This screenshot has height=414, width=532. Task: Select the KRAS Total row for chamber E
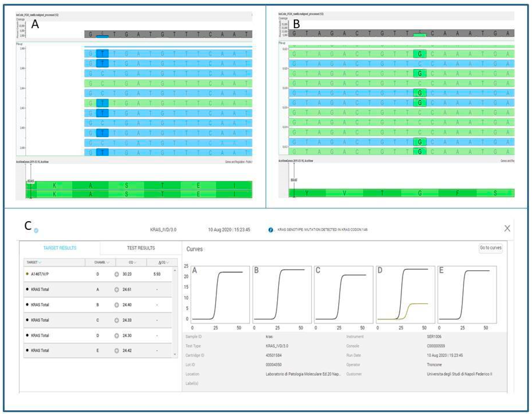pos(98,351)
